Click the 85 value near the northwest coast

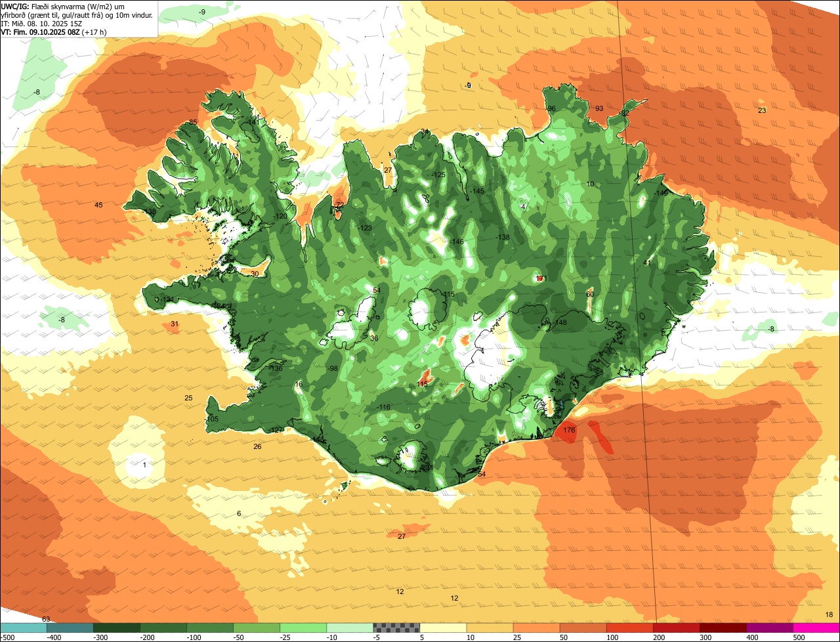(x=193, y=122)
